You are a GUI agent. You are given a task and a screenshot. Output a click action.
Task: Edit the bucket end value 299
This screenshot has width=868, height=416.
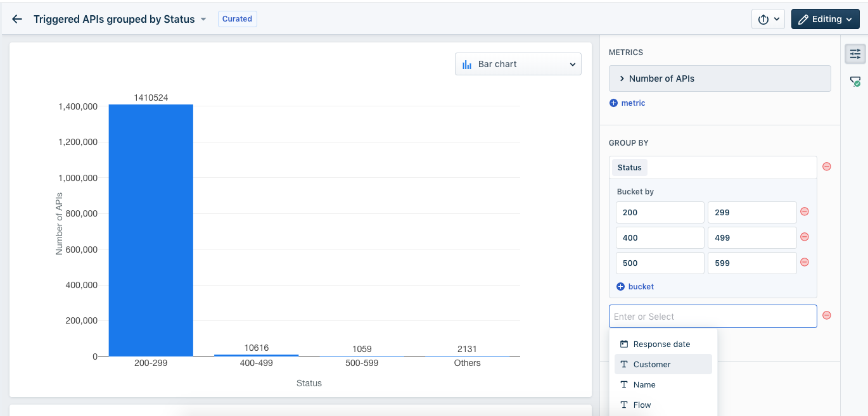[752, 213]
